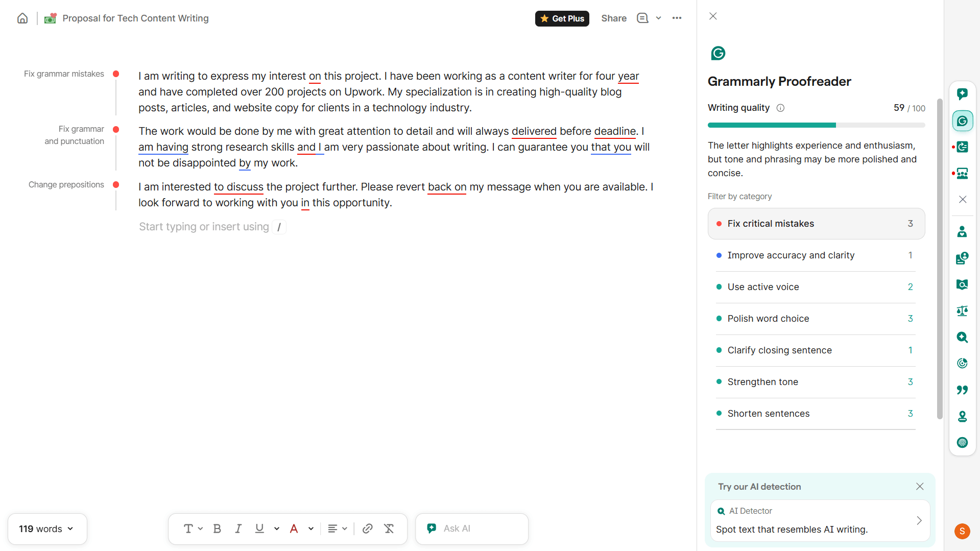This screenshot has width=980, height=551.
Task: Open the 119 words count dropdown
Action: (47, 529)
